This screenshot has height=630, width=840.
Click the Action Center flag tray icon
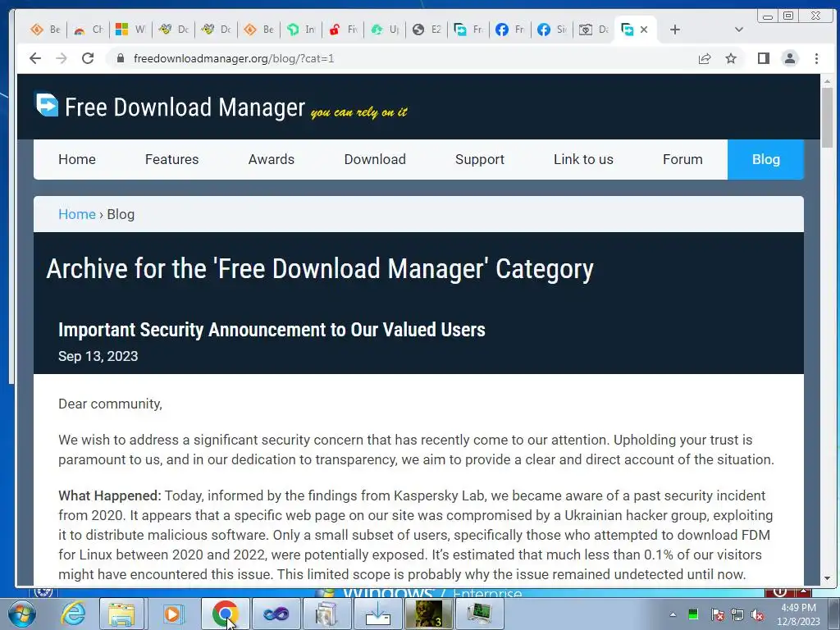[717, 614]
